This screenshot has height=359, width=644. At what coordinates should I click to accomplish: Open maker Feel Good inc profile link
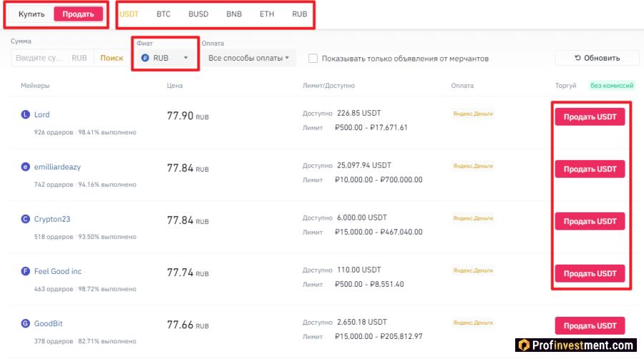pos(58,271)
